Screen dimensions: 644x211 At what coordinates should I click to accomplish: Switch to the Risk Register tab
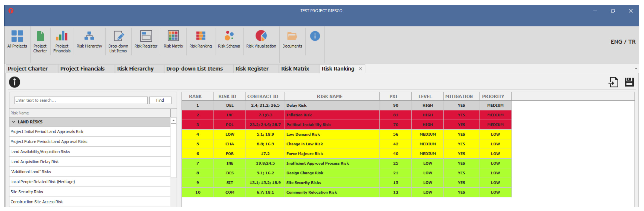pos(252,69)
